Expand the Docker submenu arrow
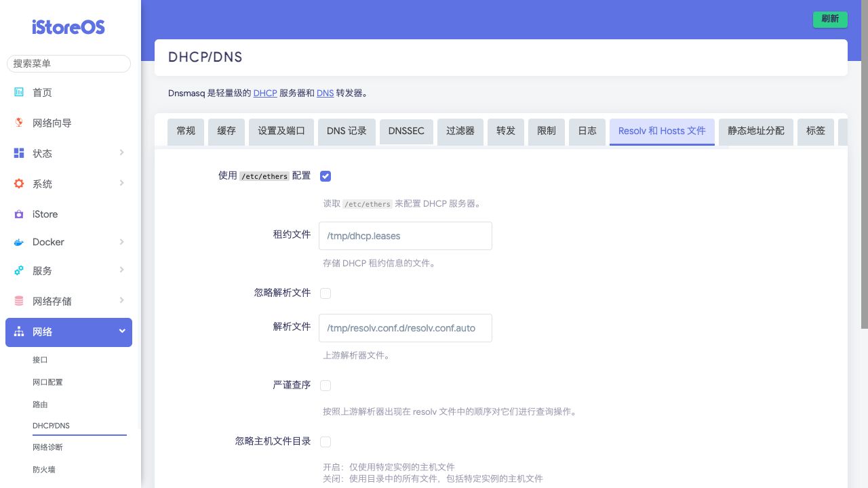The image size is (868, 488). tap(122, 242)
